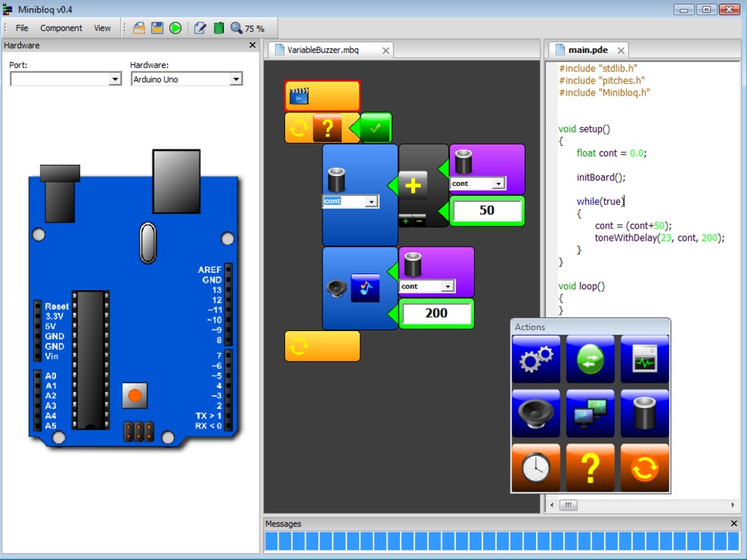747x560 pixels.
Task: Click the "float cont = 0.0;" code line
Action: 611,153
